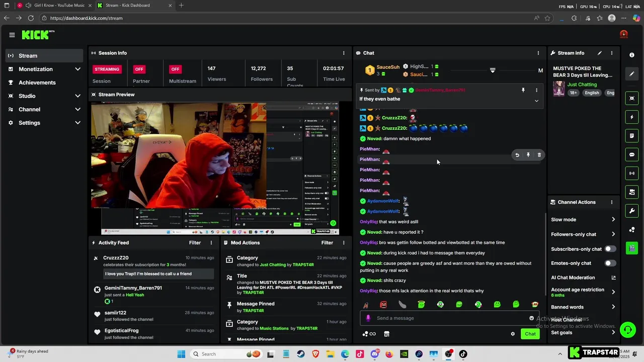Pin the hovered PieMhan message
644x362 pixels.
coord(528,155)
